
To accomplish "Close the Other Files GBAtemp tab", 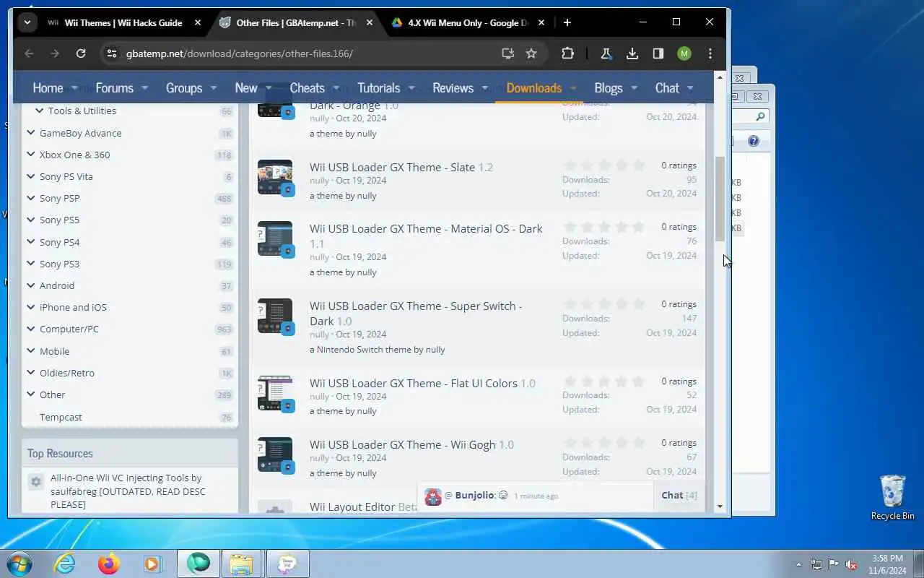I will pyautogui.click(x=370, y=22).
